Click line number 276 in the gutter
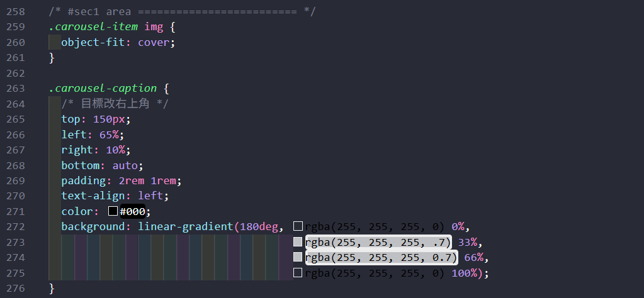The height and width of the screenshot is (298, 644). [x=15, y=288]
